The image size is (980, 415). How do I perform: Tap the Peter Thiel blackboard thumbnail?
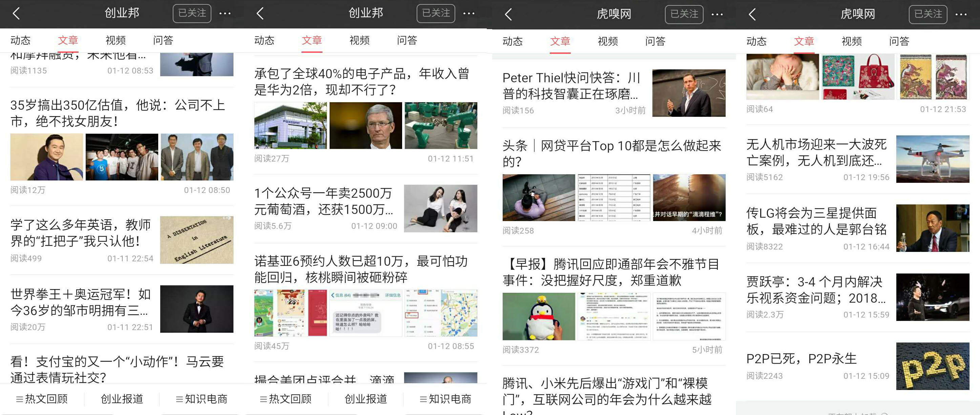click(689, 93)
